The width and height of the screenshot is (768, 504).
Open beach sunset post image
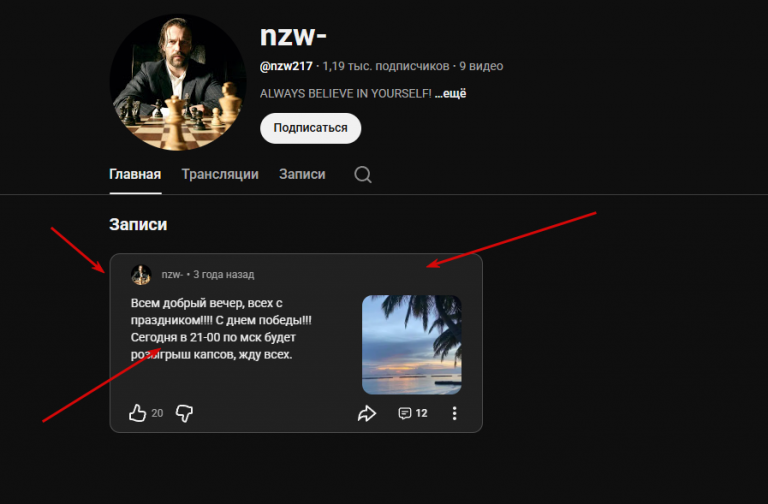coord(411,344)
